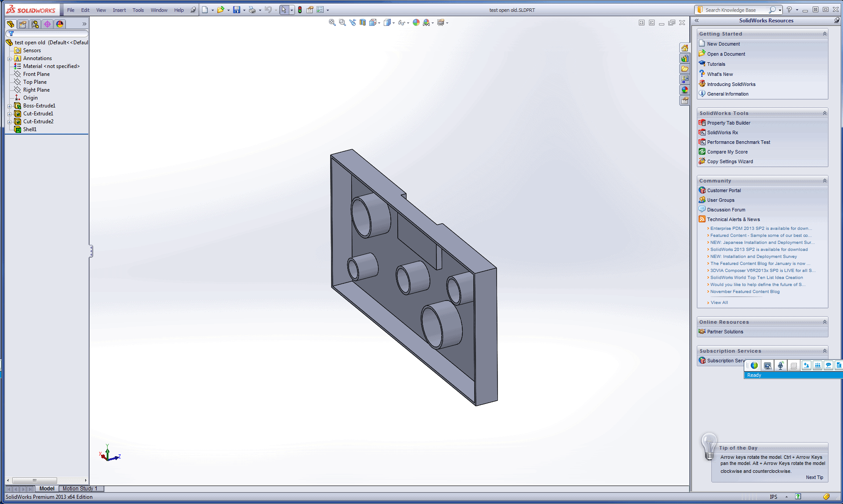Expand the Boss-Extrude1 feature node
Screen dimensions: 843x504
pos(10,106)
